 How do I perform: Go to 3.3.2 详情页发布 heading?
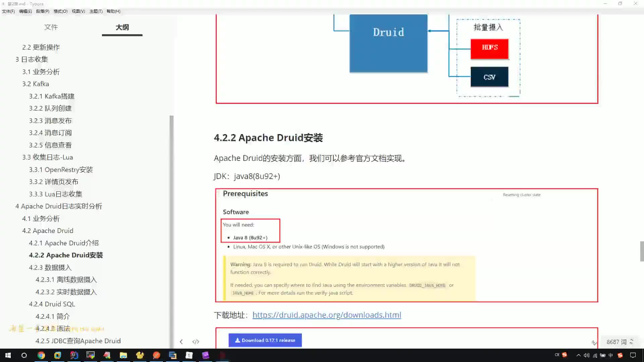pyautogui.click(x=54, y=182)
